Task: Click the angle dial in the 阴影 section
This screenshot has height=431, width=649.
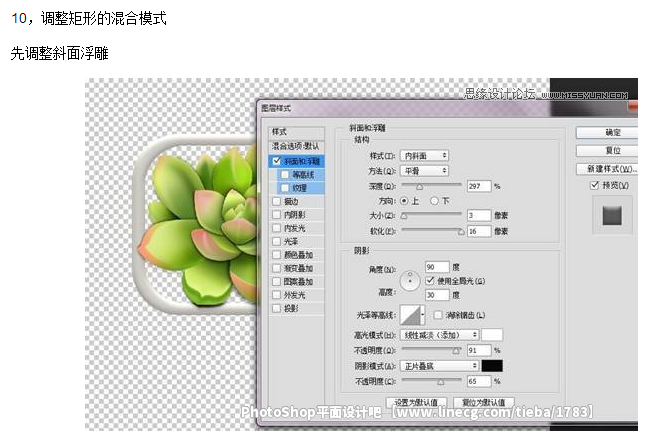Action: [410, 281]
